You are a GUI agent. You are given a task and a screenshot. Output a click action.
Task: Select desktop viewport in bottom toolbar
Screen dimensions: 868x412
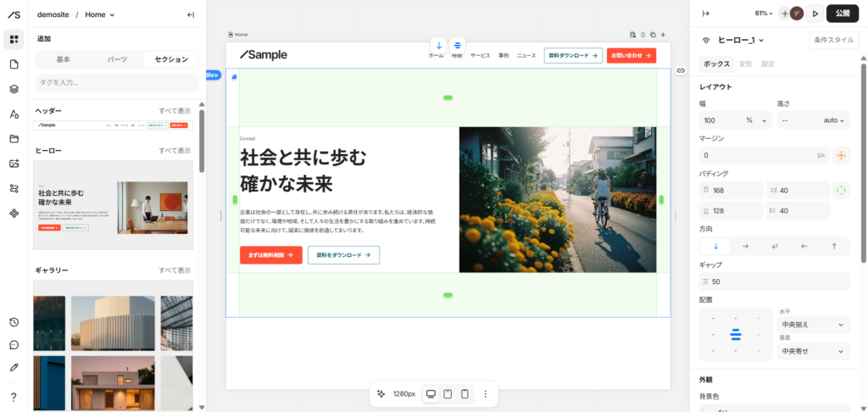coord(431,393)
